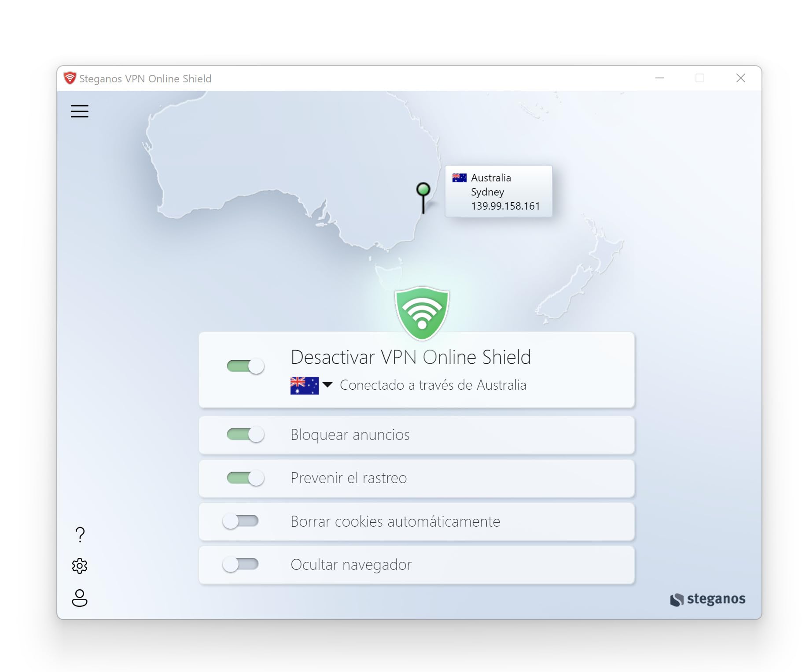Click the Sydney city label
Viewport: 802px width, 672px height.
point(487,192)
